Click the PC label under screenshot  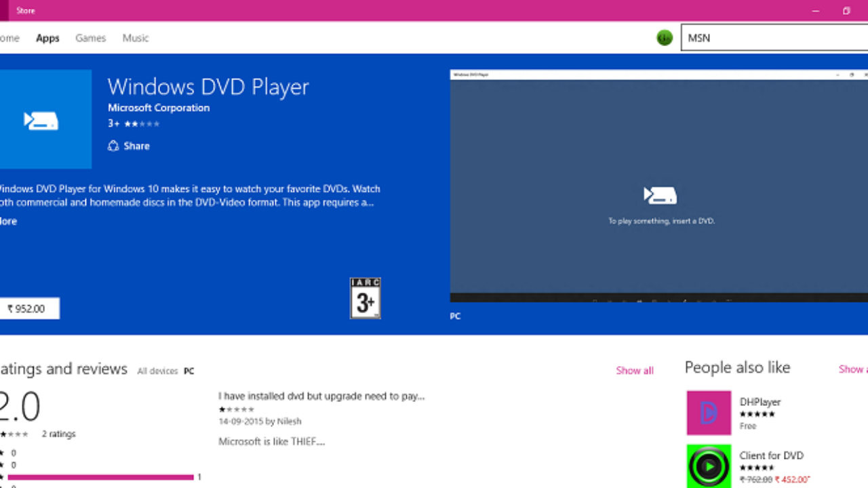[x=455, y=316]
